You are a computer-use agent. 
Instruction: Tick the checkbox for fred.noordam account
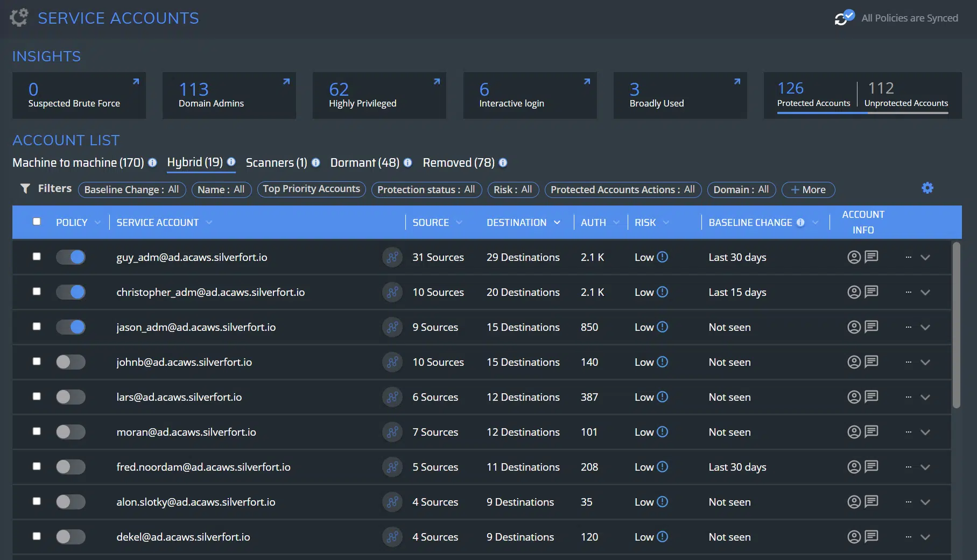(x=37, y=466)
